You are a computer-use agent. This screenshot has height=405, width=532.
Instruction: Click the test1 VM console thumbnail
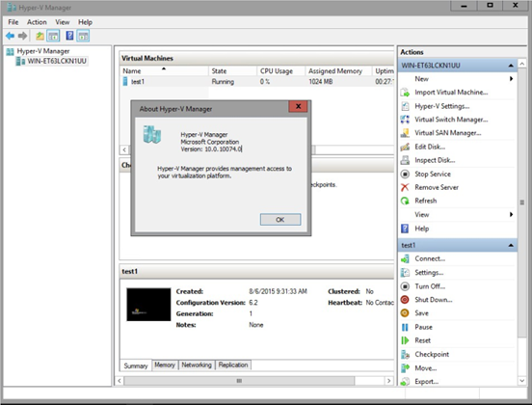pyautogui.click(x=148, y=305)
